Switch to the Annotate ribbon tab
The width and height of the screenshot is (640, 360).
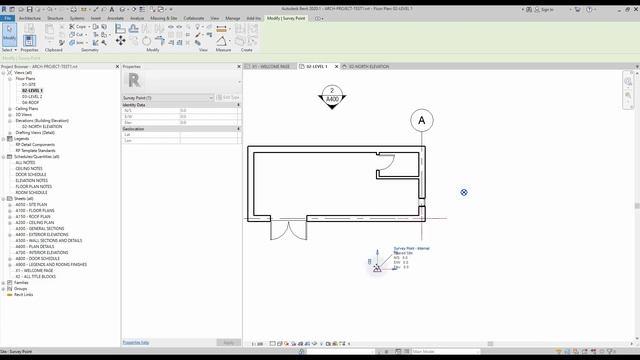pos(116,18)
